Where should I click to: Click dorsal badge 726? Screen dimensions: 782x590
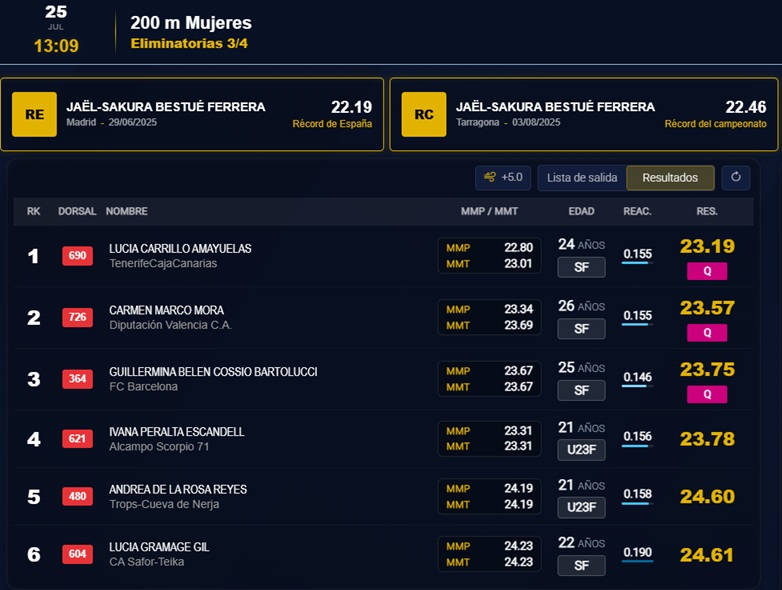(x=77, y=317)
